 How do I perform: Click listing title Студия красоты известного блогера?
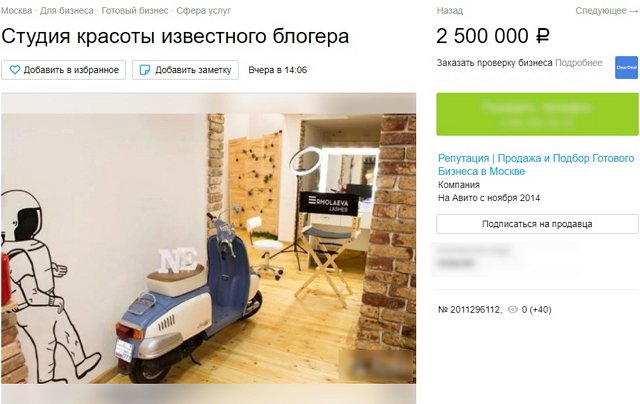point(175,36)
